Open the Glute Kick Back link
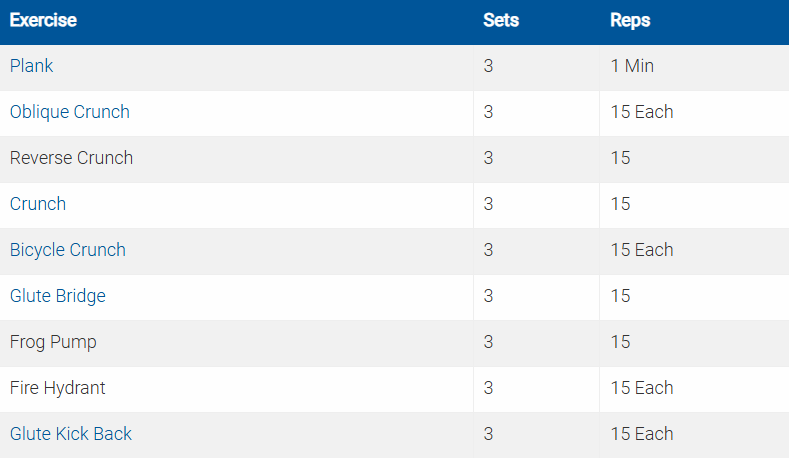This screenshot has width=789, height=458. click(71, 434)
